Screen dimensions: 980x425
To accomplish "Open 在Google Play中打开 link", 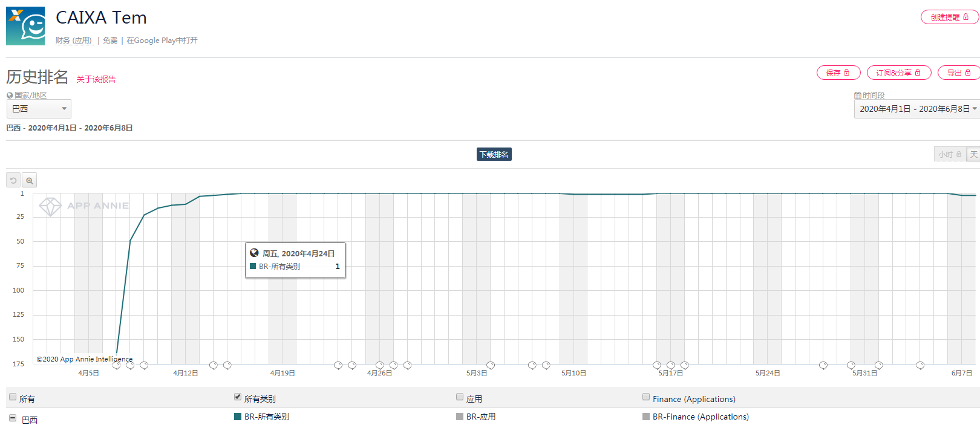I will click(x=162, y=41).
